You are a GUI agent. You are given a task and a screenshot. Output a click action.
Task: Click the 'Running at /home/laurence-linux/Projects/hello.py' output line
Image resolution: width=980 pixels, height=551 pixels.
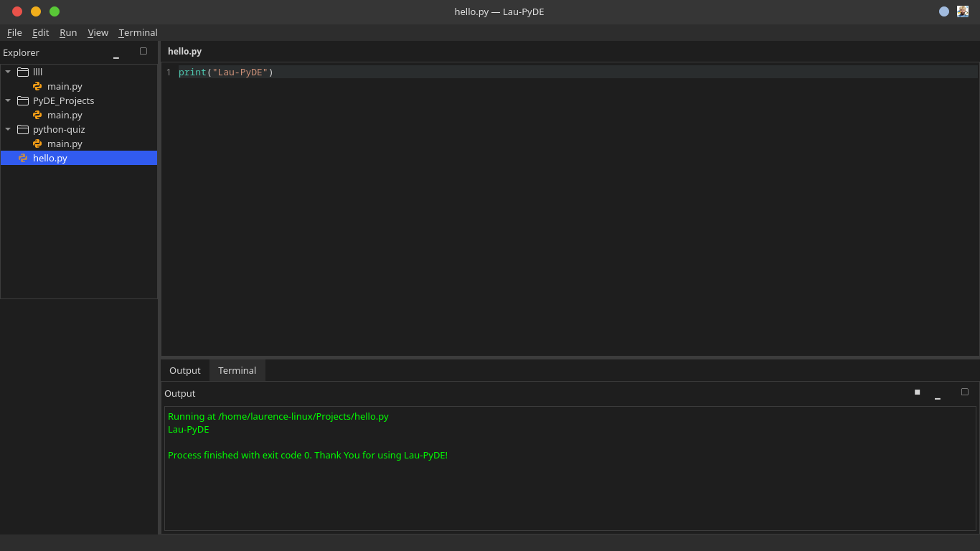(278, 416)
